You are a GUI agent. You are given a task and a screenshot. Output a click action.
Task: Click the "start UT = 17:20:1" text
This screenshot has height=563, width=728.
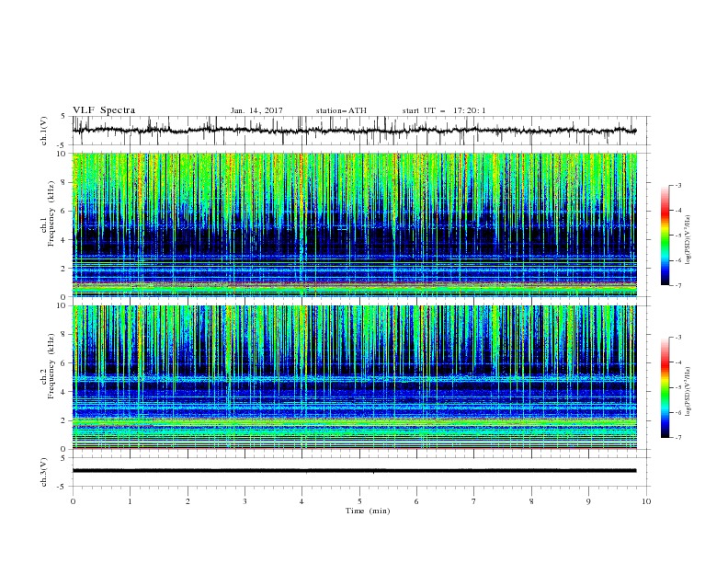pos(444,110)
